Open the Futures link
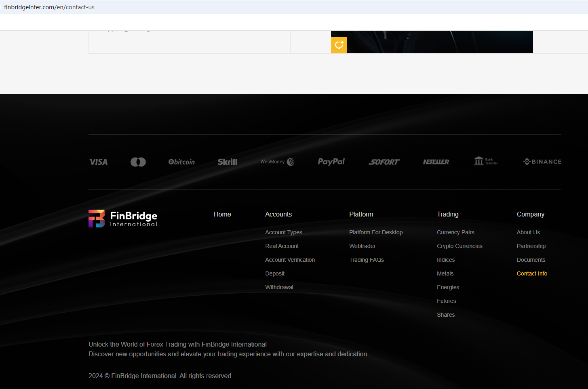Image resolution: width=588 pixels, height=389 pixels. 447,301
